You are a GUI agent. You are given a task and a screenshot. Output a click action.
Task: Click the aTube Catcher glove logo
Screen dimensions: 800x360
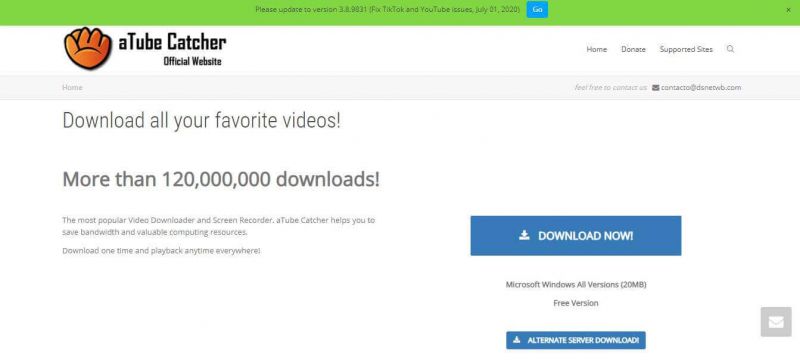pyautogui.click(x=88, y=48)
